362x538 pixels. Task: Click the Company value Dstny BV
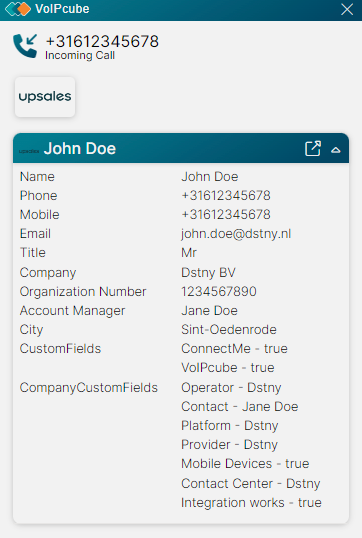208,273
